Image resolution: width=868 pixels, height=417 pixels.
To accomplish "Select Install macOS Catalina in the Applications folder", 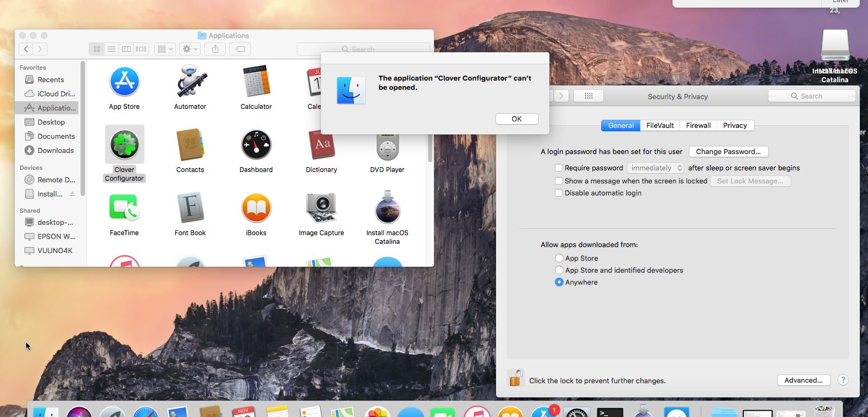I will pos(387,207).
